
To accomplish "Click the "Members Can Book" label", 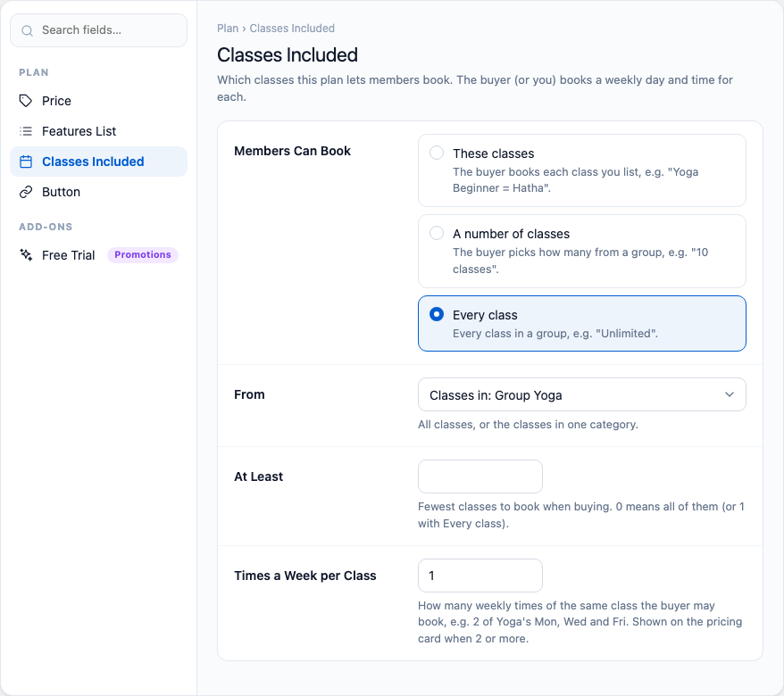I will [x=293, y=151].
